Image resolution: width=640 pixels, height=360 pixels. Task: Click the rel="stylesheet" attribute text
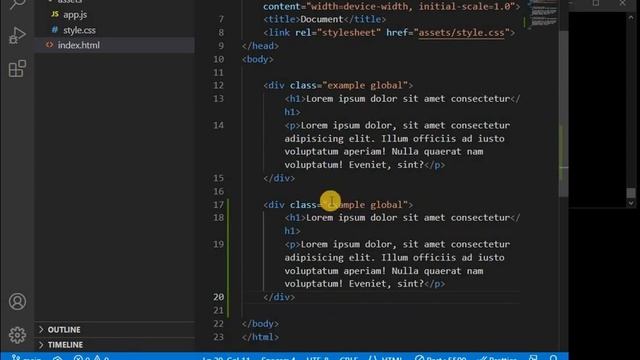338,33
